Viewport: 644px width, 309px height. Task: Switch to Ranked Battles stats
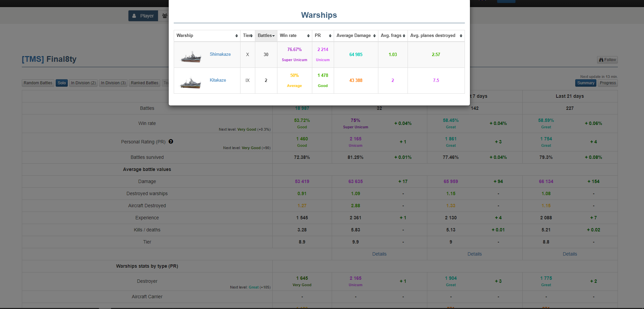point(145,83)
